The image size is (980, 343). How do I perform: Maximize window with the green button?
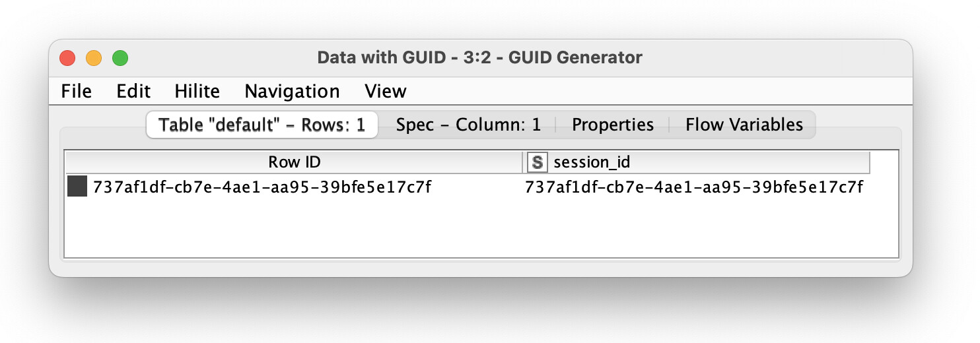[120, 58]
